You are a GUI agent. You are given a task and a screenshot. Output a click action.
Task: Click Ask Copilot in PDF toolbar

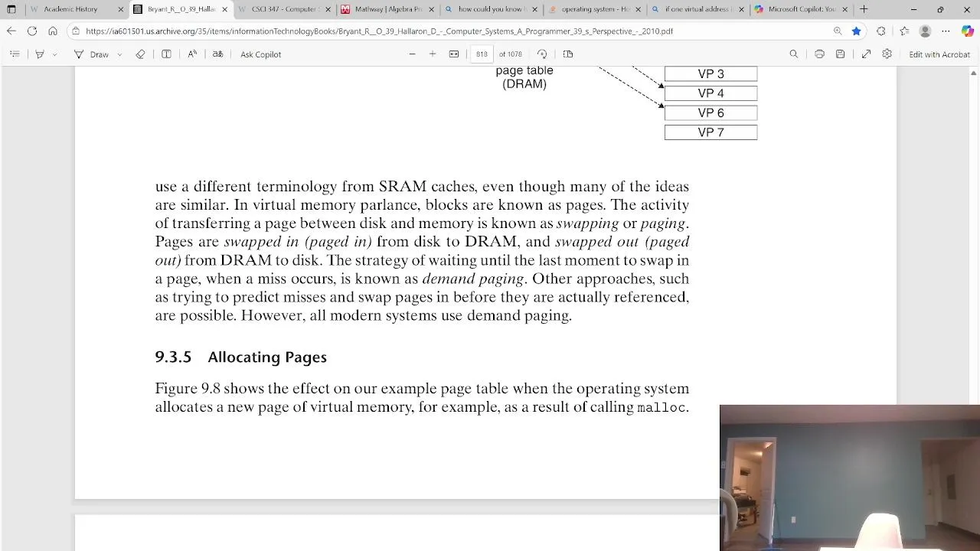tap(260, 54)
